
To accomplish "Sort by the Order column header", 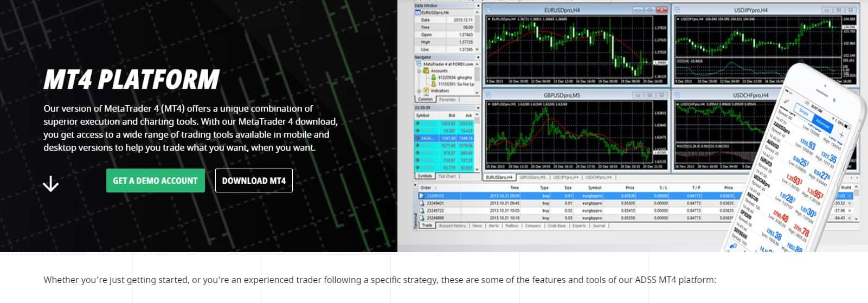I will coord(426,188).
